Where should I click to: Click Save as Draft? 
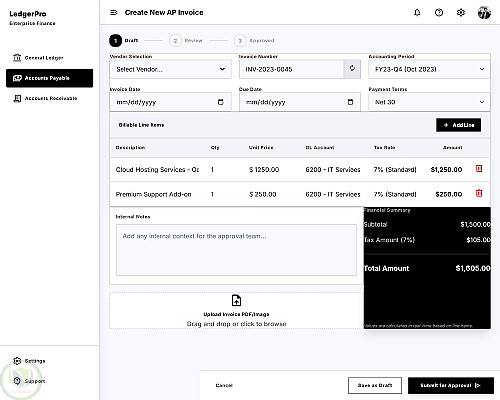coord(375,385)
